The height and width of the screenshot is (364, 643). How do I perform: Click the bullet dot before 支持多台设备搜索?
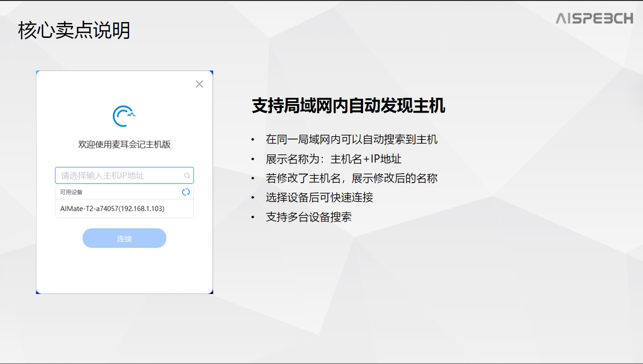(x=253, y=217)
